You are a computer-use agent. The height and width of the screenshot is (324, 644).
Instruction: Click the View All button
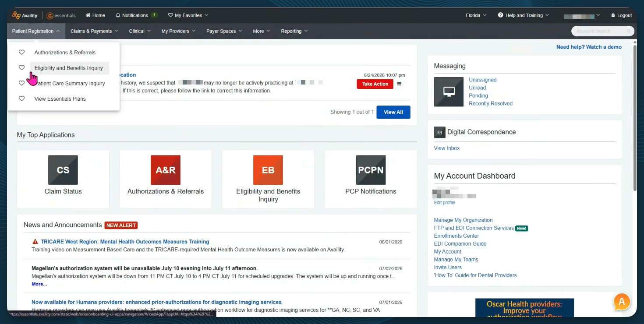coord(393,112)
